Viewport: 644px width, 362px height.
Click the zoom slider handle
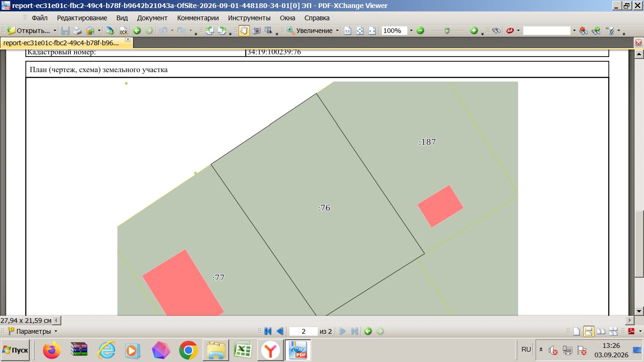(x=447, y=31)
